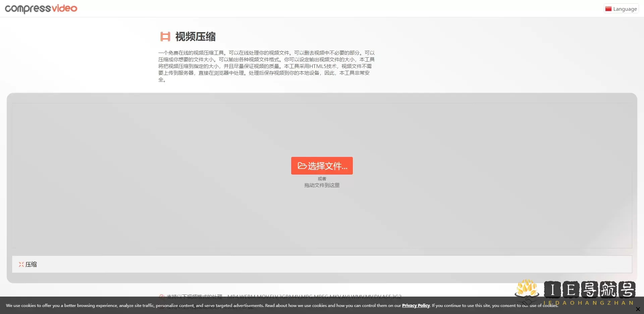The height and width of the screenshot is (314, 644).
Task: Open the Privacy Policy link
Action: (x=416, y=306)
